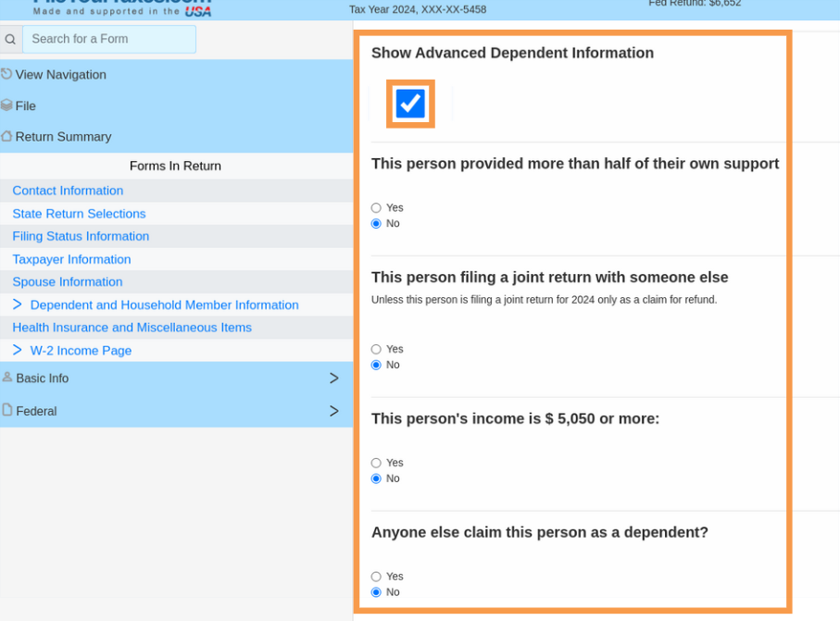Select No for filing a joint return
This screenshot has width=840, height=621.
376,365
